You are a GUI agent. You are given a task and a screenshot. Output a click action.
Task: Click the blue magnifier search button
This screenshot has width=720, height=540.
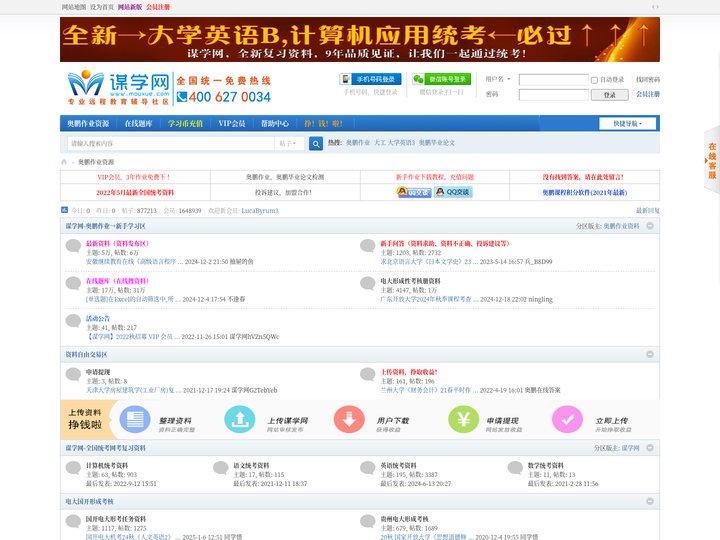point(316,144)
